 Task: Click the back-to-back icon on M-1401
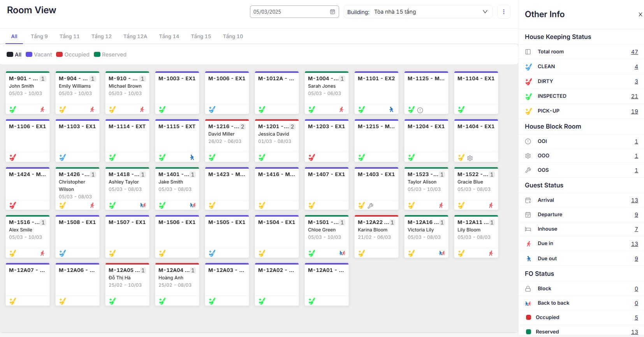[193, 205]
